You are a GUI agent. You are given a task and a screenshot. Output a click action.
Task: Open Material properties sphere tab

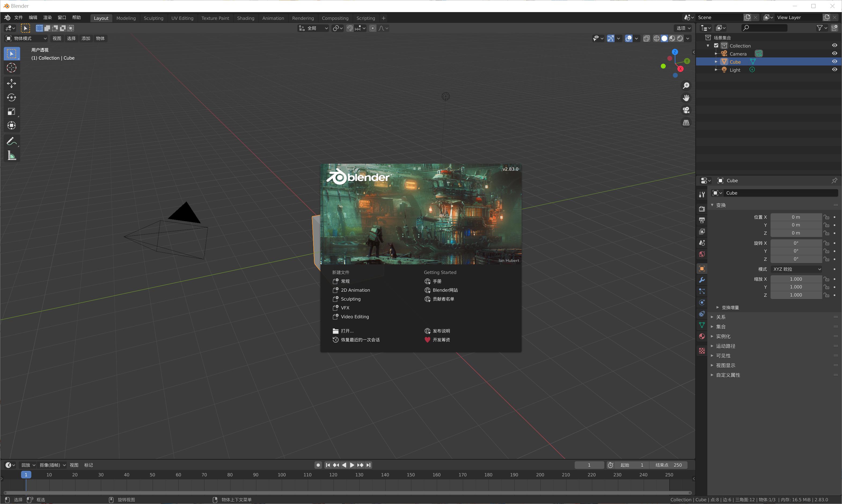pos(702,336)
